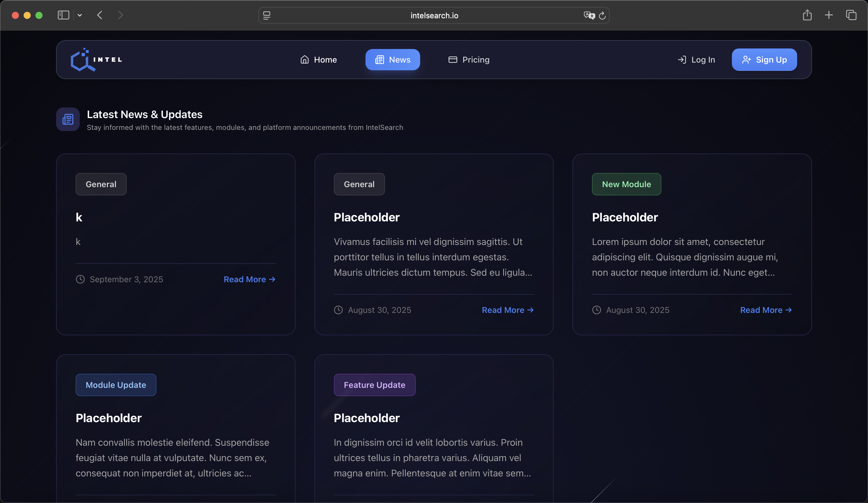
Task: Open the Home nav item
Action: (318, 60)
